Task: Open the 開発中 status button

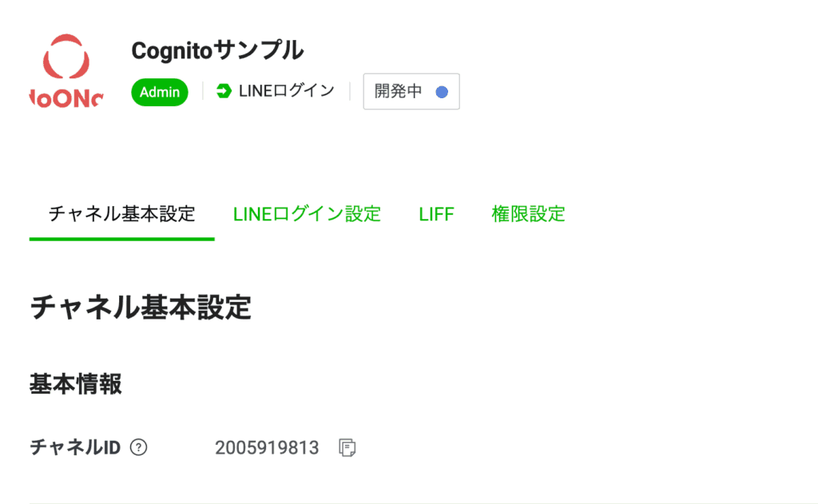Action: (411, 92)
